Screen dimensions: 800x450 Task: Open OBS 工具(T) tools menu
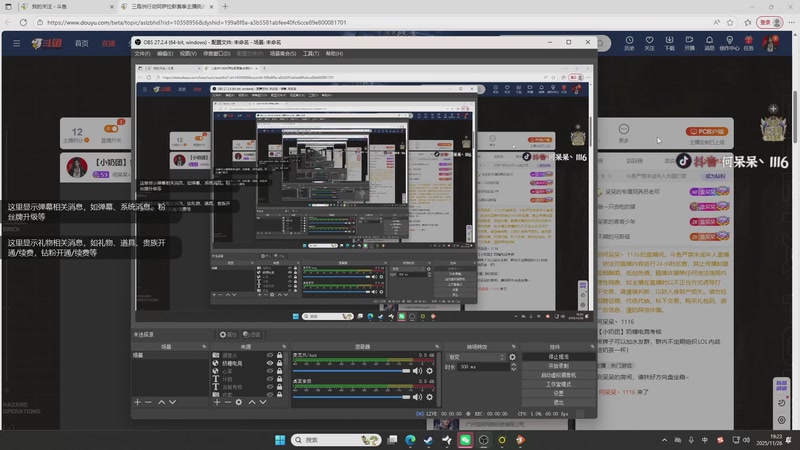click(x=311, y=54)
